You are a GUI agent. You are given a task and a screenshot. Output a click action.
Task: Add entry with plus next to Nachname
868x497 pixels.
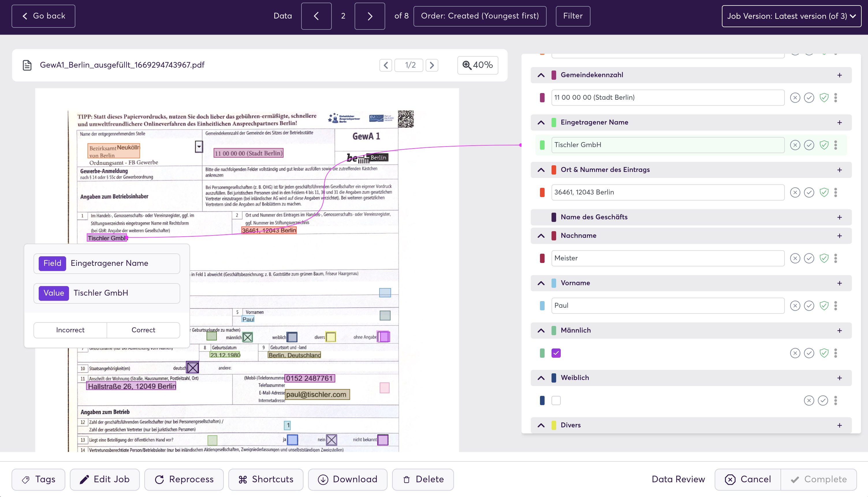click(839, 236)
